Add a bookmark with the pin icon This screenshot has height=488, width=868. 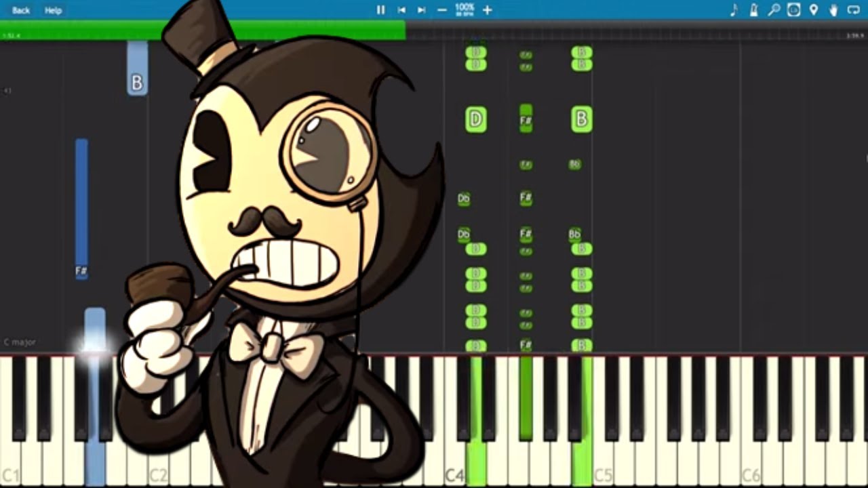tap(814, 9)
